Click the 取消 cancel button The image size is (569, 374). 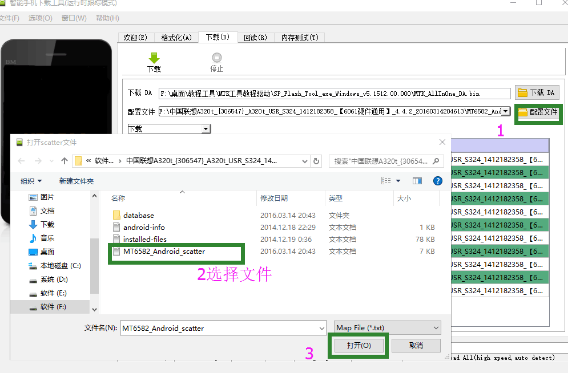416,345
